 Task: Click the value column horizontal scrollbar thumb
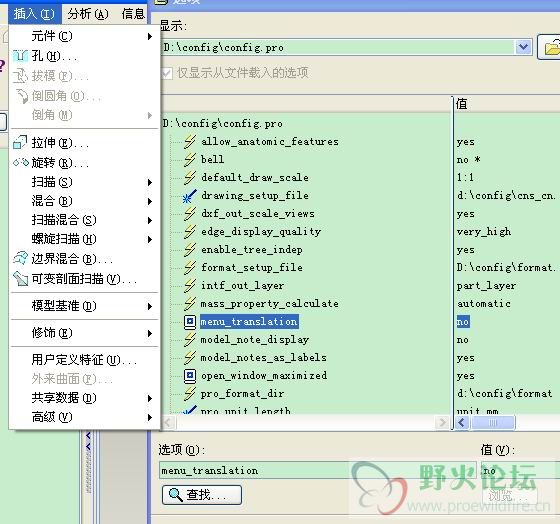pyautogui.click(x=493, y=423)
